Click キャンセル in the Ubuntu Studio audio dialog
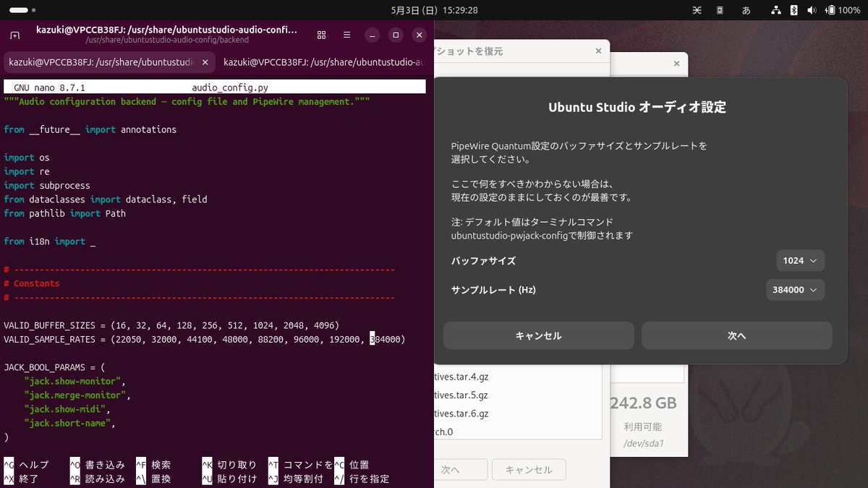This screenshot has width=868, height=488. click(538, 335)
